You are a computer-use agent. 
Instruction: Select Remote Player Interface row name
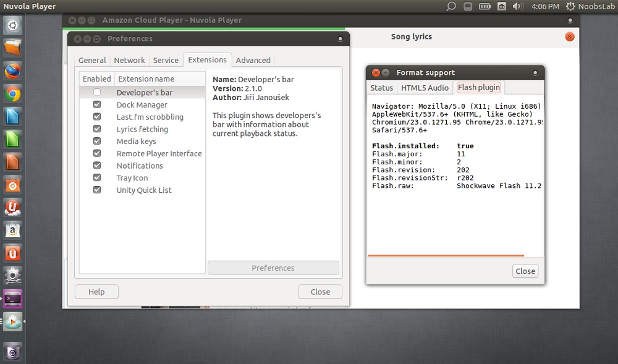tap(159, 154)
